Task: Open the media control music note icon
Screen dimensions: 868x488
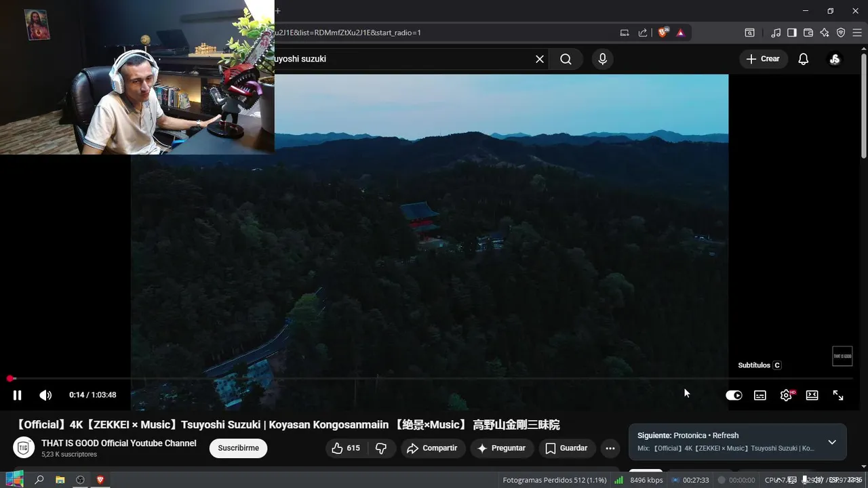Action: point(776,33)
